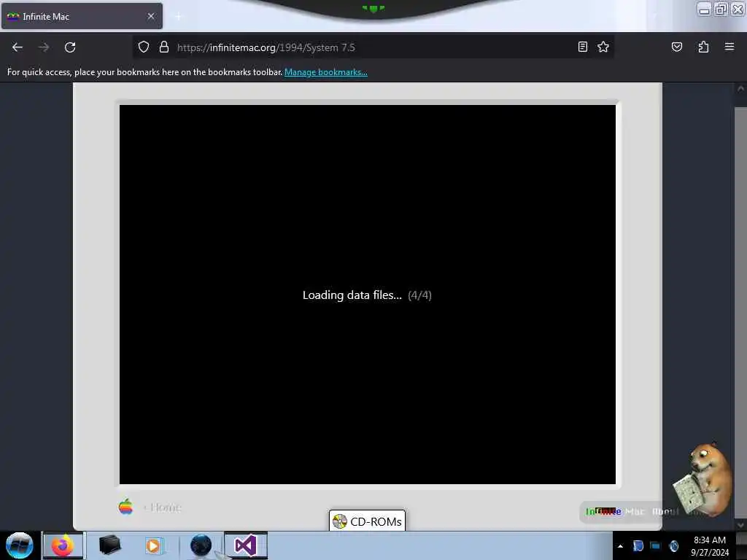Open the Windows Start orb
The width and height of the screenshot is (747, 560).
point(19,545)
